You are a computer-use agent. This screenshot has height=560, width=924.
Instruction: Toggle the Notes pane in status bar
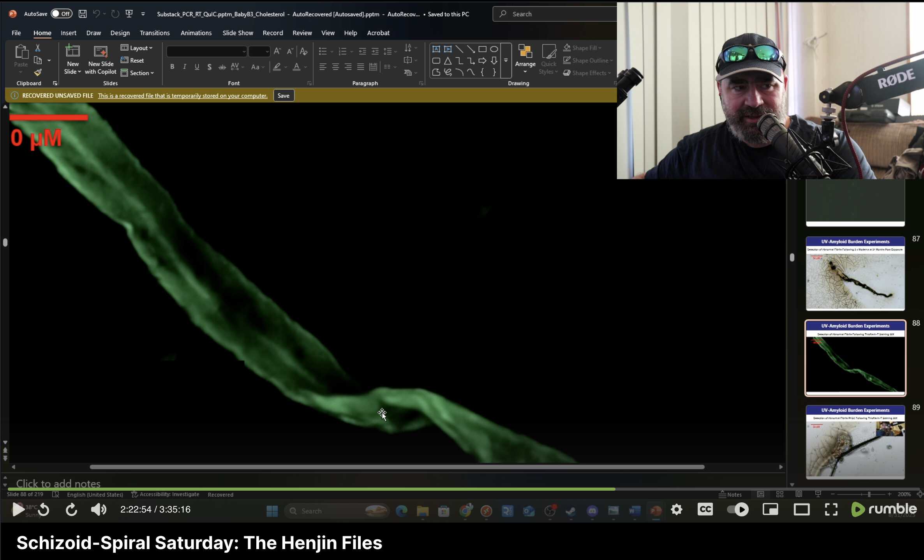click(x=730, y=495)
